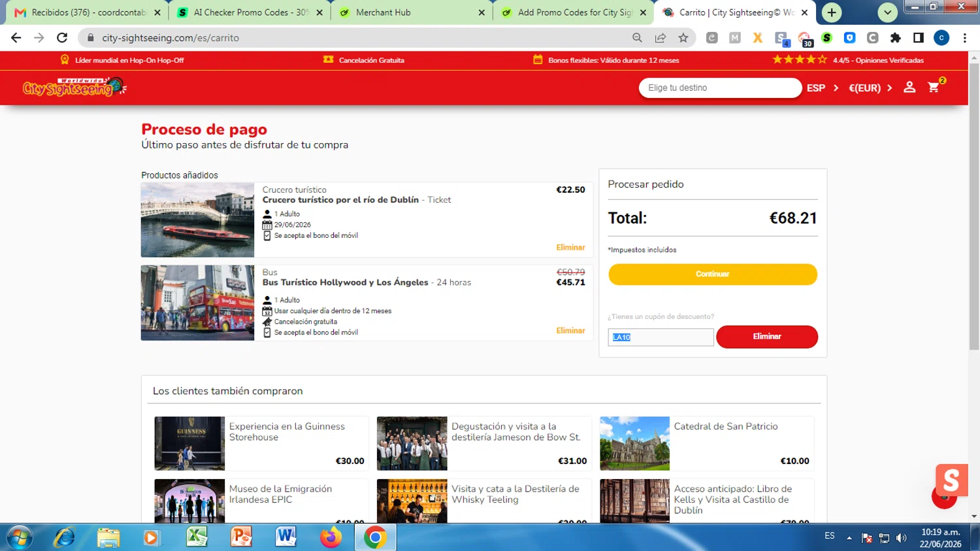
Task: Click the Hollywood bus tour thumbnail
Action: 197,303
